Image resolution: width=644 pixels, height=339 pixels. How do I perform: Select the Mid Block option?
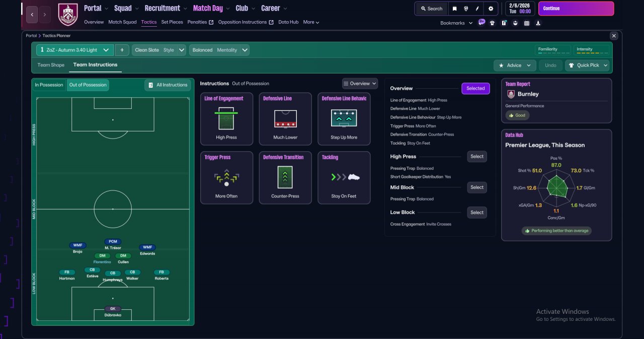(x=477, y=187)
